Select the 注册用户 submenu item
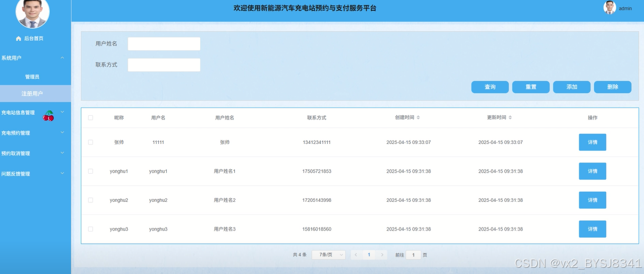 [x=32, y=94]
